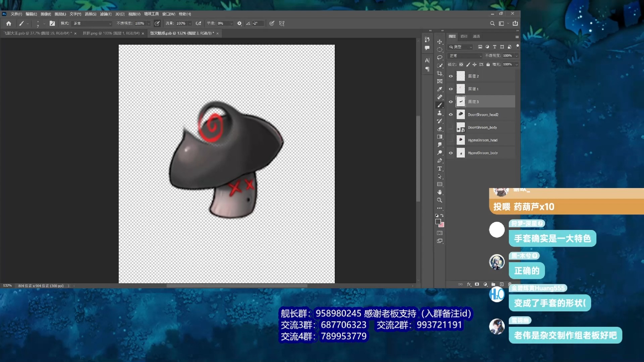Viewport: 644px width, 362px height.
Task: Hide layer 图层 1
Action: [x=451, y=89]
